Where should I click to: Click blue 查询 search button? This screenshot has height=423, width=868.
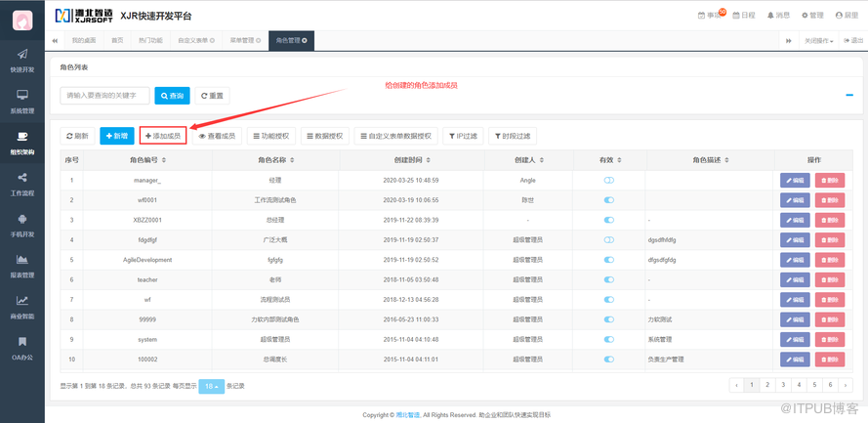point(172,96)
